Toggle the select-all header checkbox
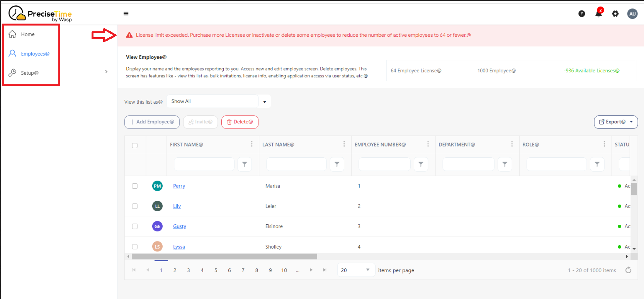The image size is (644, 299). [135, 145]
